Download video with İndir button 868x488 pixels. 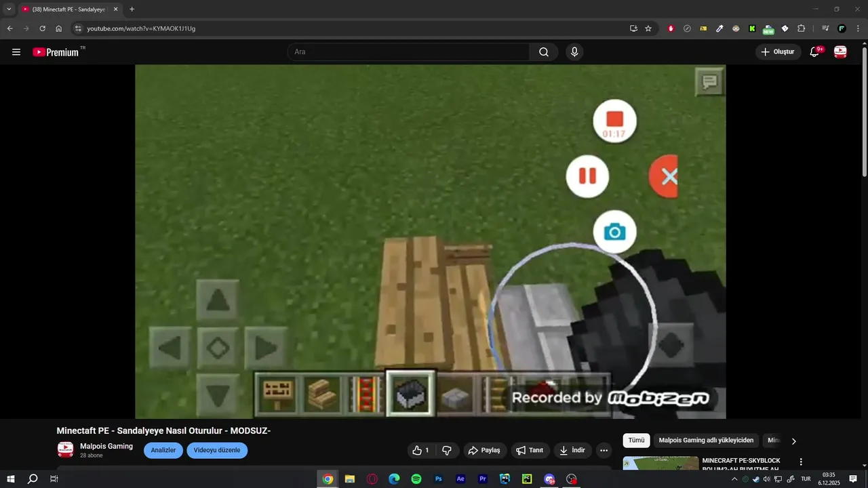(x=573, y=450)
